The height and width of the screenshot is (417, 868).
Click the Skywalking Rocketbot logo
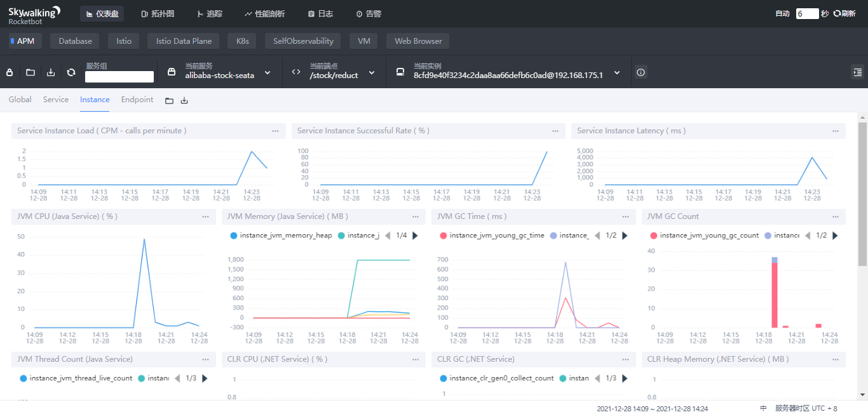pyautogui.click(x=35, y=15)
